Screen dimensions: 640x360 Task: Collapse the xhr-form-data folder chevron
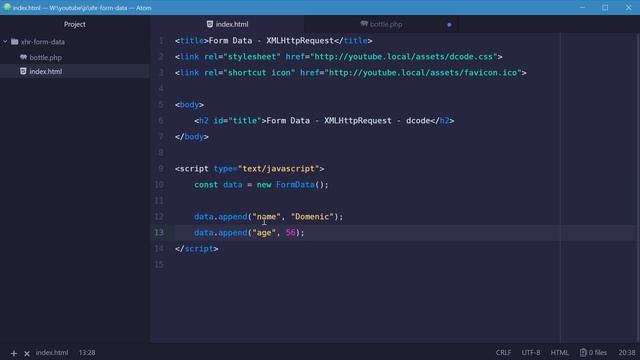[x=5, y=42]
